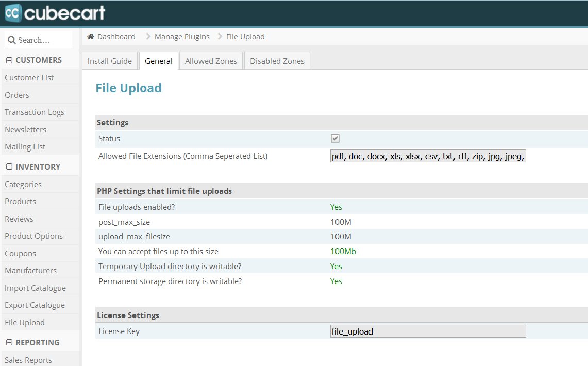Screen dimensions: 588x366
Task: Collapse the REPORTING sidebar section
Action: coord(9,343)
